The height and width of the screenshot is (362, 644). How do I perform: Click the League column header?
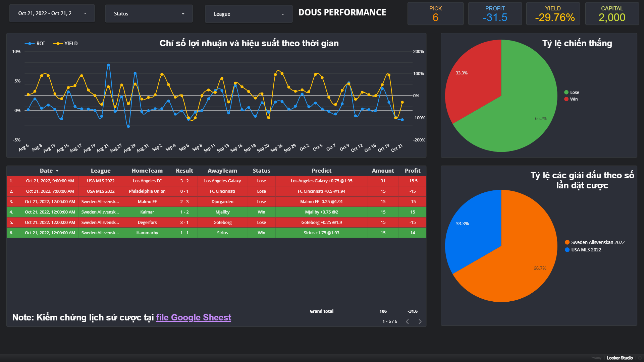click(x=101, y=171)
